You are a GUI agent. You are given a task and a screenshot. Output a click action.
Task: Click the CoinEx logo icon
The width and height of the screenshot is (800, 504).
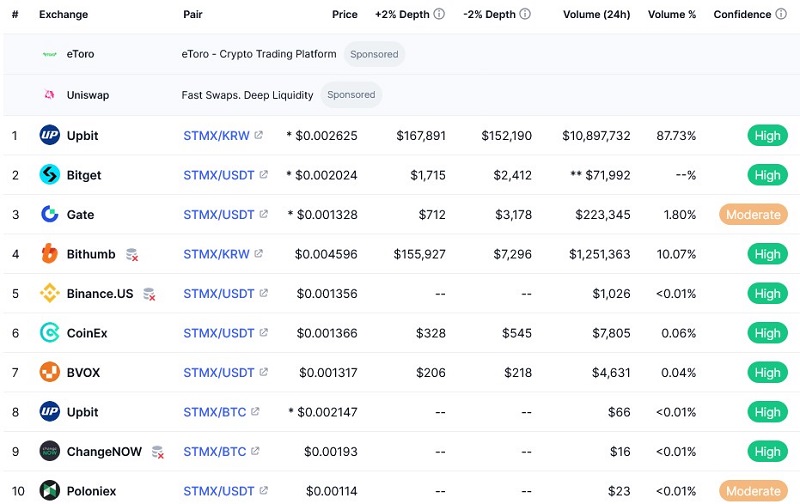(49, 333)
